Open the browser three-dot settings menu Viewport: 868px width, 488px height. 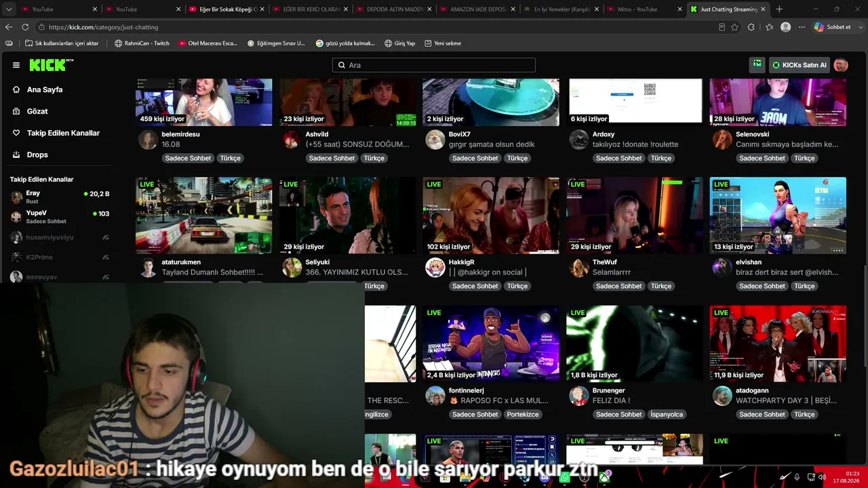coord(802,27)
